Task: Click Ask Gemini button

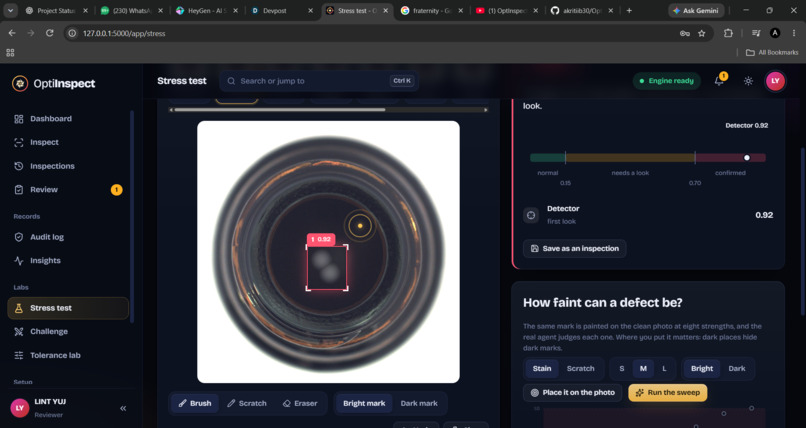Action: tap(696, 10)
